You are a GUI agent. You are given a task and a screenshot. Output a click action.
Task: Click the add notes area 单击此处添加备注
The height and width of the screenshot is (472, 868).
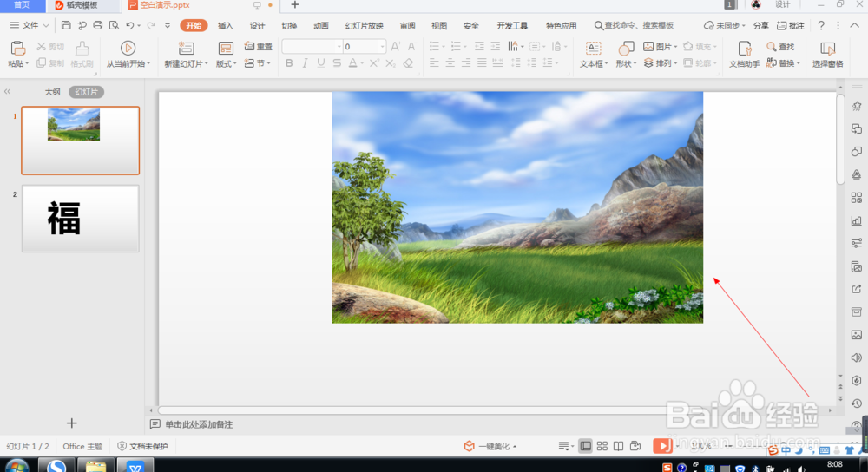tap(199, 424)
